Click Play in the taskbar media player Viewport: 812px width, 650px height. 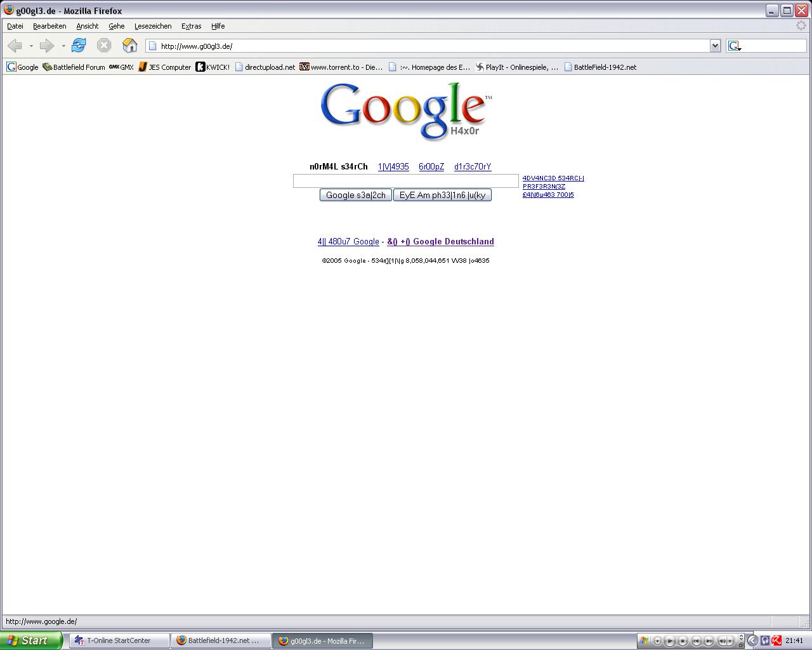point(670,641)
